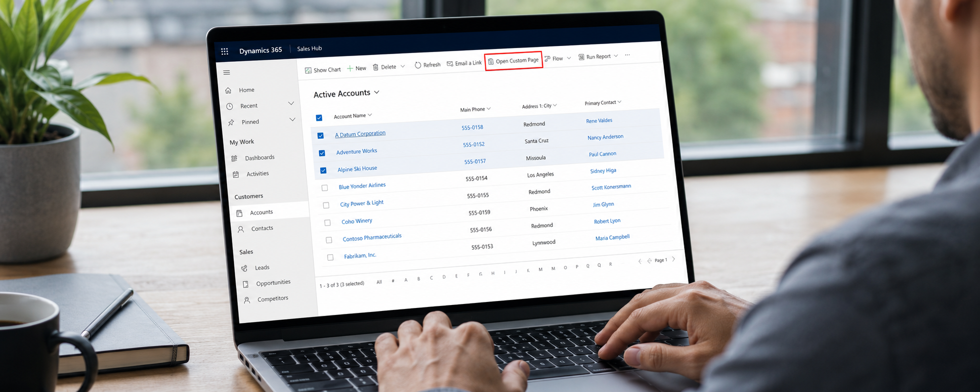Expand the Recent section chevron

[x=291, y=103]
